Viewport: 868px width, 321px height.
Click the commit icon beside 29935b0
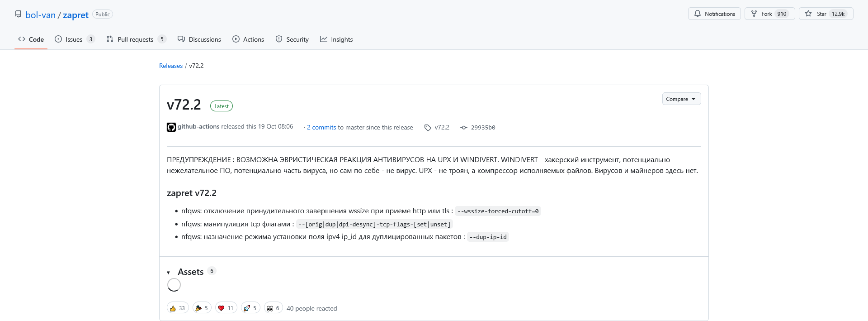click(x=464, y=128)
